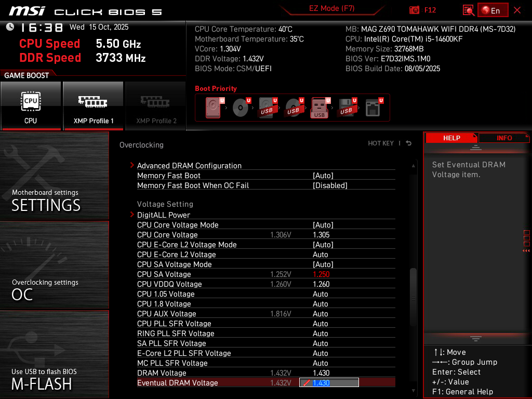
Task: Switch to the HELP tab
Action: coord(451,138)
